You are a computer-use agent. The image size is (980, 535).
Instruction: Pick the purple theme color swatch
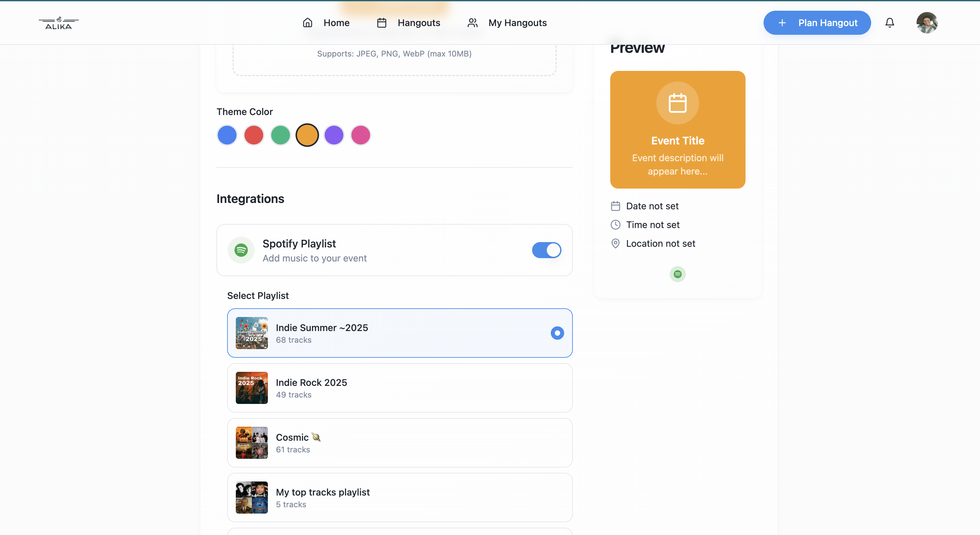point(334,135)
